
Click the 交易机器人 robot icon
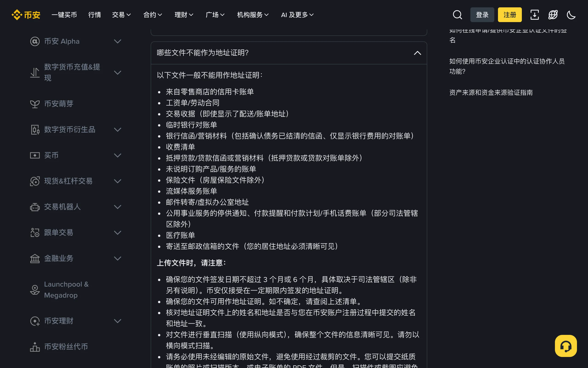coord(35,207)
